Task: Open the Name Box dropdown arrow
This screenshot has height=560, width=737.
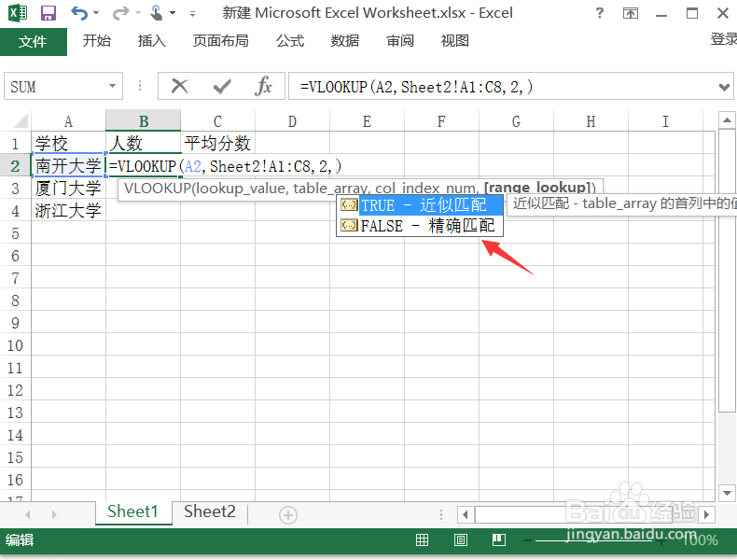Action: [x=112, y=86]
